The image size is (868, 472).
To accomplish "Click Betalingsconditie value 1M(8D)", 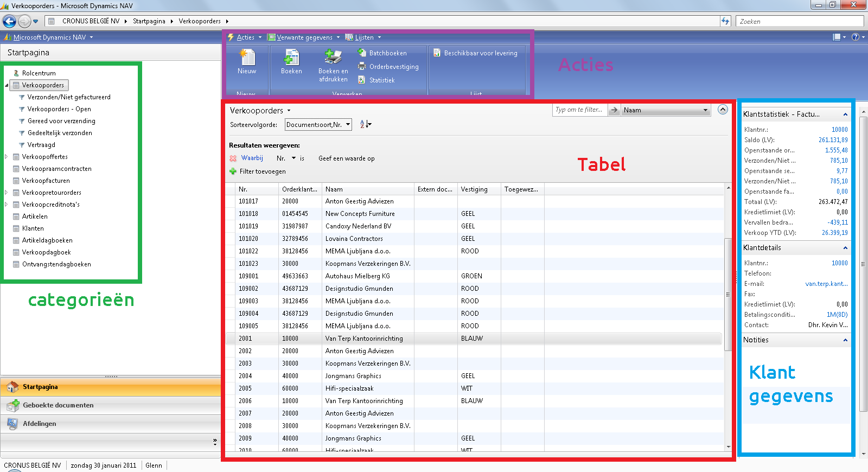I will pos(837,315).
